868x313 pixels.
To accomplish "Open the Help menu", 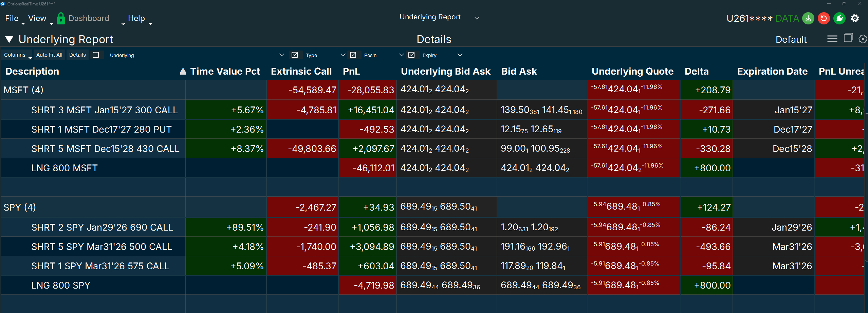I will (136, 18).
